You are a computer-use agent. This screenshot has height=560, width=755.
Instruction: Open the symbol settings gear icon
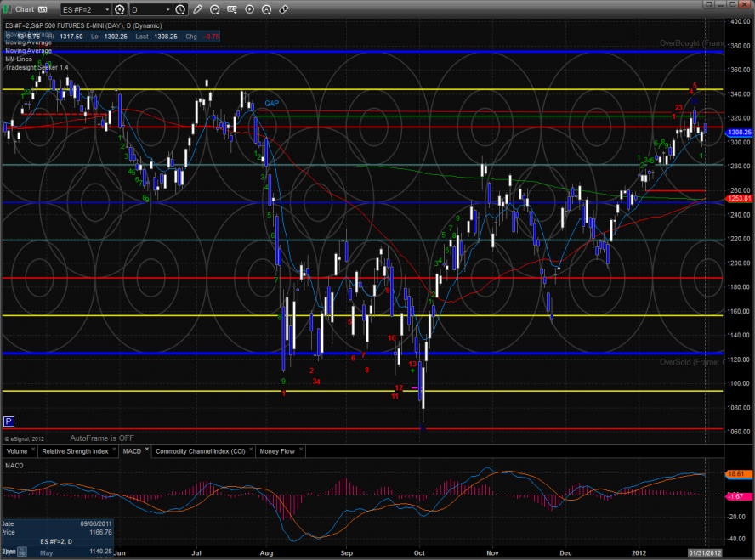coord(119,9)
